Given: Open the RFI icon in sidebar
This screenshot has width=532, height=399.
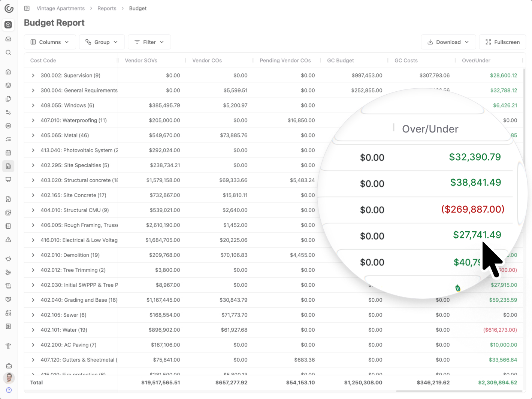Looking at the screenshot, I should point(8,126).
